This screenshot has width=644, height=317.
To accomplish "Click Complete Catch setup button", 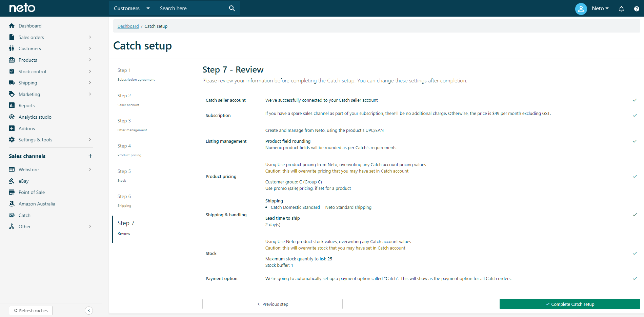I will 570,304.
